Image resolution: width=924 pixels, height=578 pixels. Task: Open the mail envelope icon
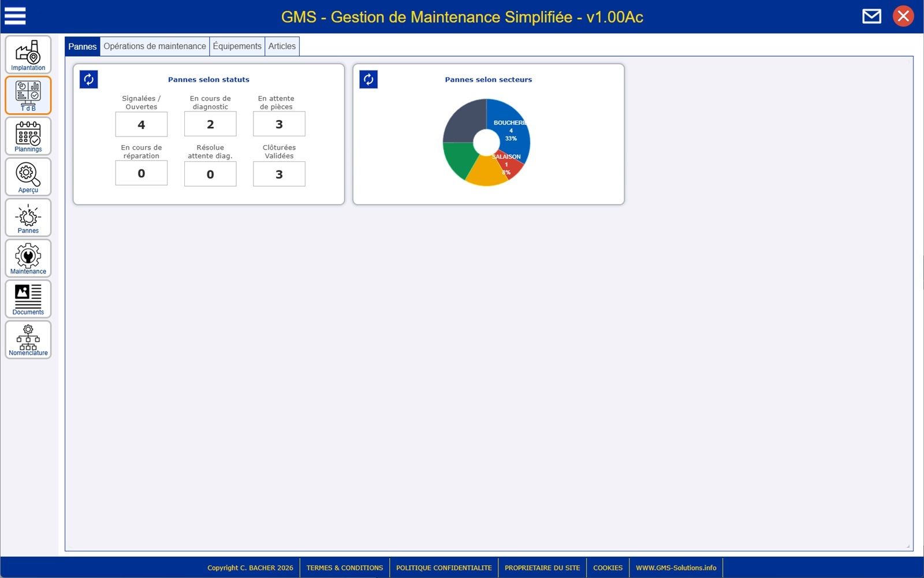(x=871, y=16)
